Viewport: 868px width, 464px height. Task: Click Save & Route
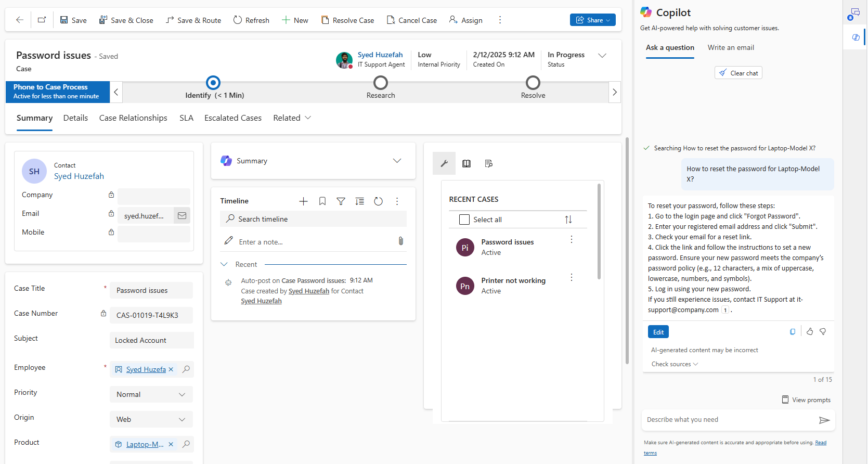pos(193,20)
